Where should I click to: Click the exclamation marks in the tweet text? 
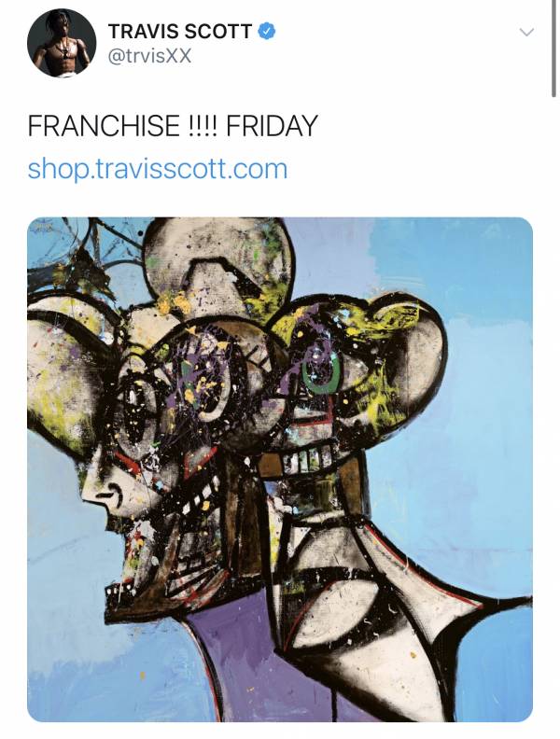click(203, 126)
